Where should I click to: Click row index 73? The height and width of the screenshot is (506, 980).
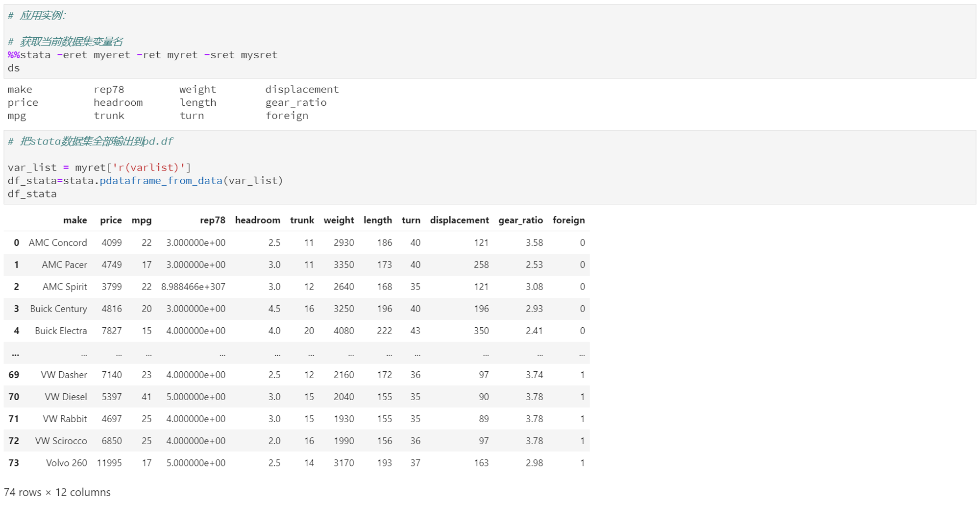click(x=14, y=463)
